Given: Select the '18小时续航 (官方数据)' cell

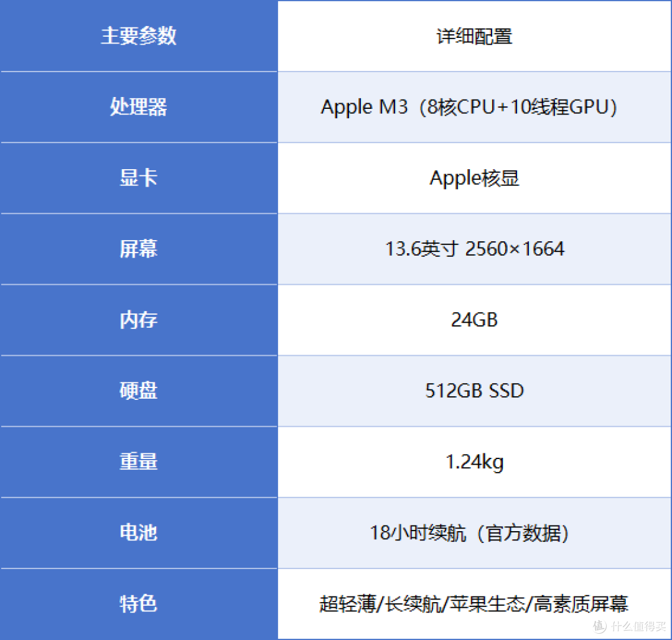Looking at the screenshot, I should point(474,534).
